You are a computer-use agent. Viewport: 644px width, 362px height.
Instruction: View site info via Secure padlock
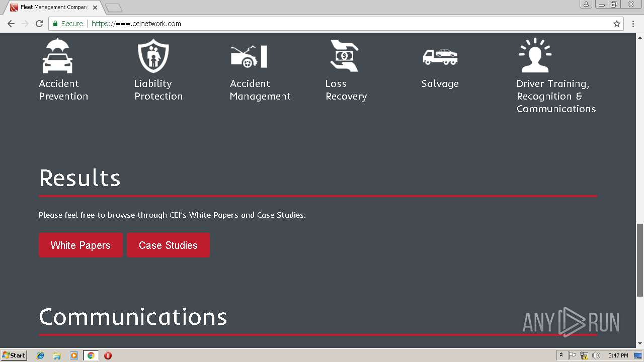coord(67,24)
